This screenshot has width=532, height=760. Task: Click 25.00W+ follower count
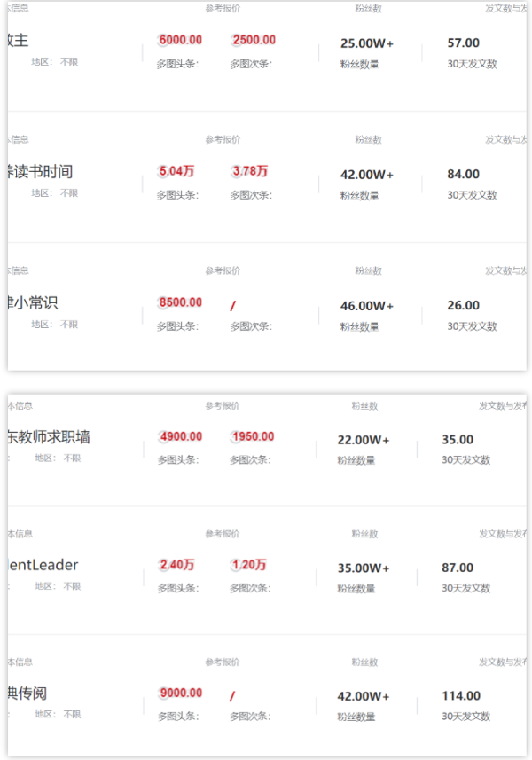[x=367, y=43]
